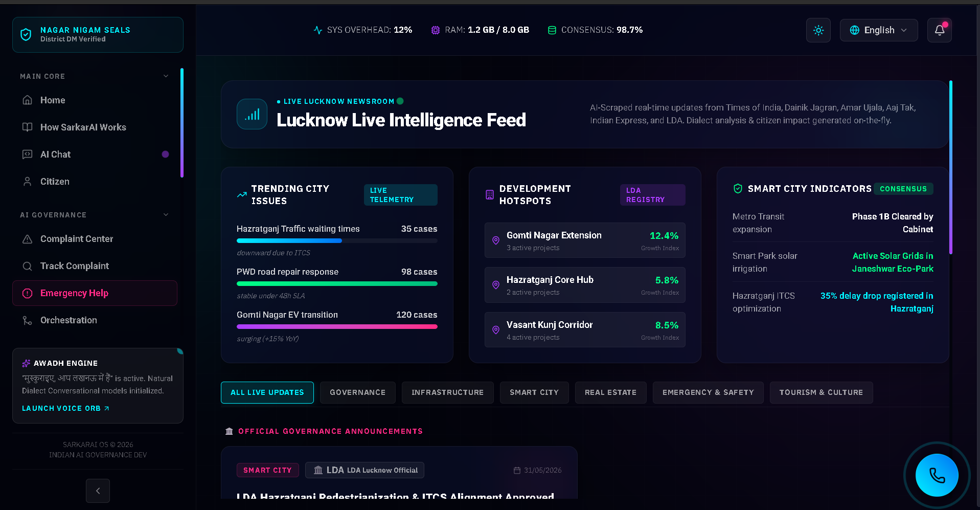The height and width of the screenshot is (510, 980).
Task: Click the 'Phase 1B Cleared by Cabinet' value
Action: pos(893,223)
